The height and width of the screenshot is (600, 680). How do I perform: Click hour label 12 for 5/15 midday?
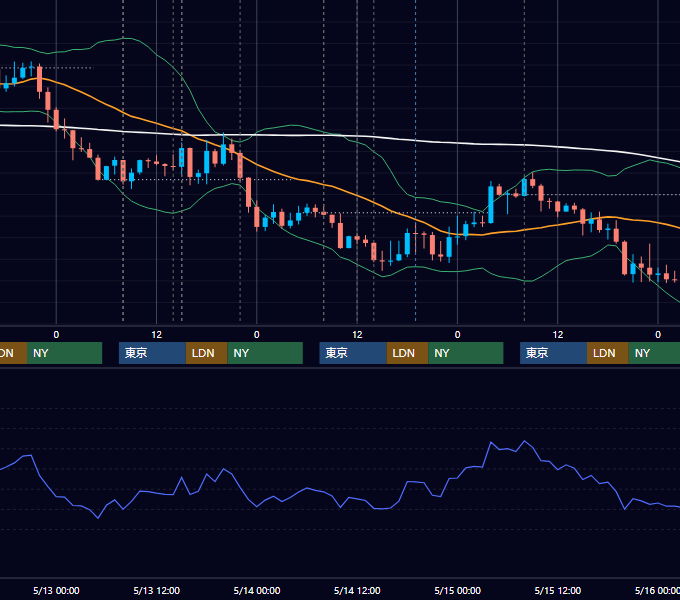point(558,335)
